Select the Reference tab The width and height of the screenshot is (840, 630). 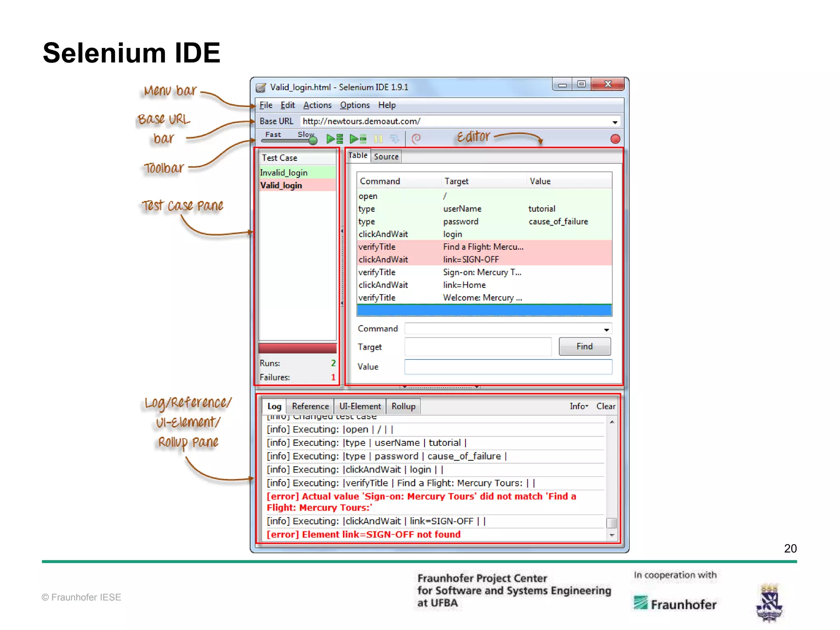pos(310,406)
